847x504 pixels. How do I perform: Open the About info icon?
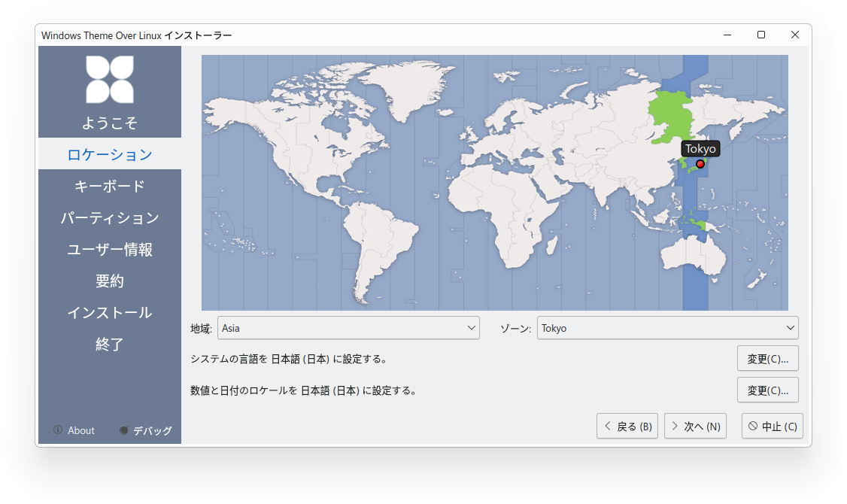coord(58,430)
